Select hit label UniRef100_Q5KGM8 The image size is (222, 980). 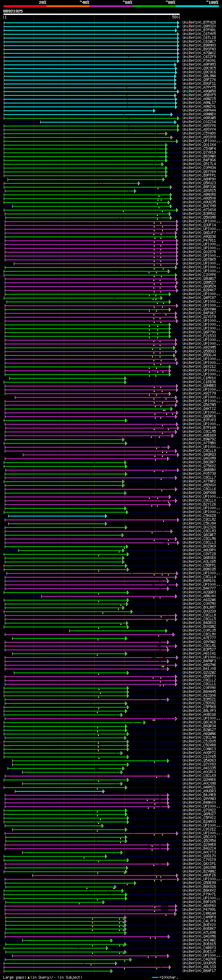(199, 217)
